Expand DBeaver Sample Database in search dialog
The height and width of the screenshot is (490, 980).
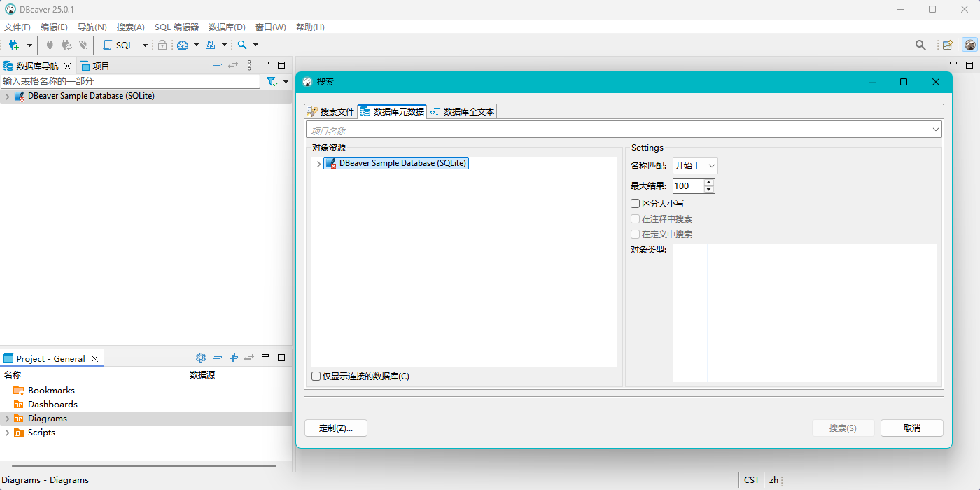click(318, 164)
